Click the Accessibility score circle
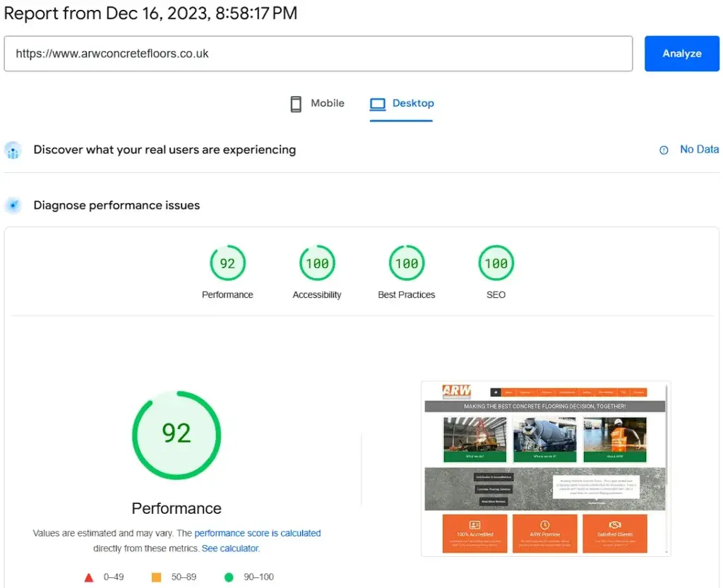723x588 pixels. [x=316, y=263]
